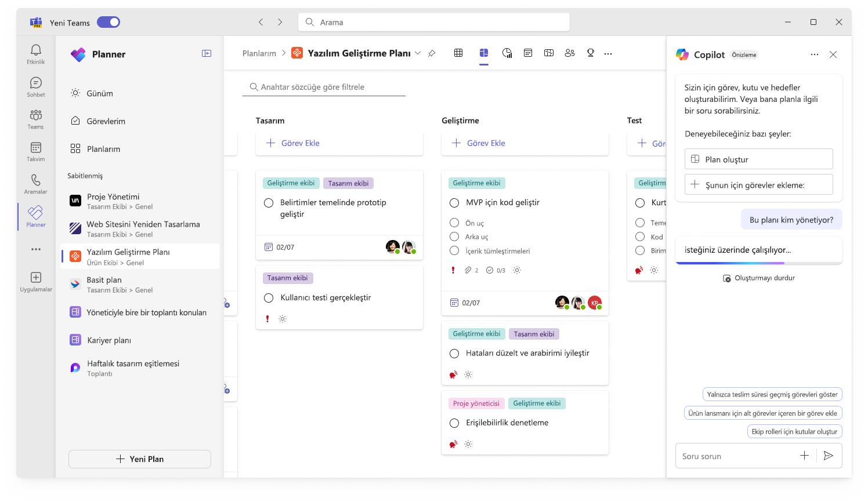Open more apps ellipsis in left rail
This screenshot has height=502, width=868.
(x=36, y=249)
